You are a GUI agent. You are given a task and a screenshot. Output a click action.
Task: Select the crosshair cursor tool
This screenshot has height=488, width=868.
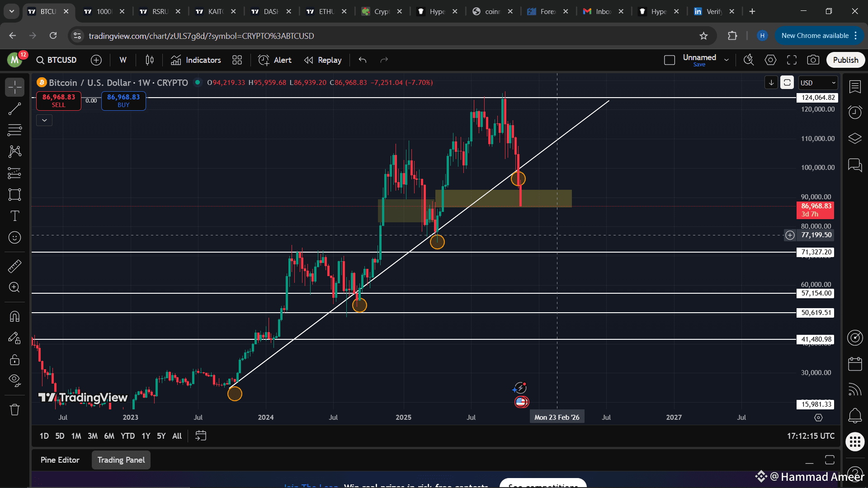coord(14,87)
